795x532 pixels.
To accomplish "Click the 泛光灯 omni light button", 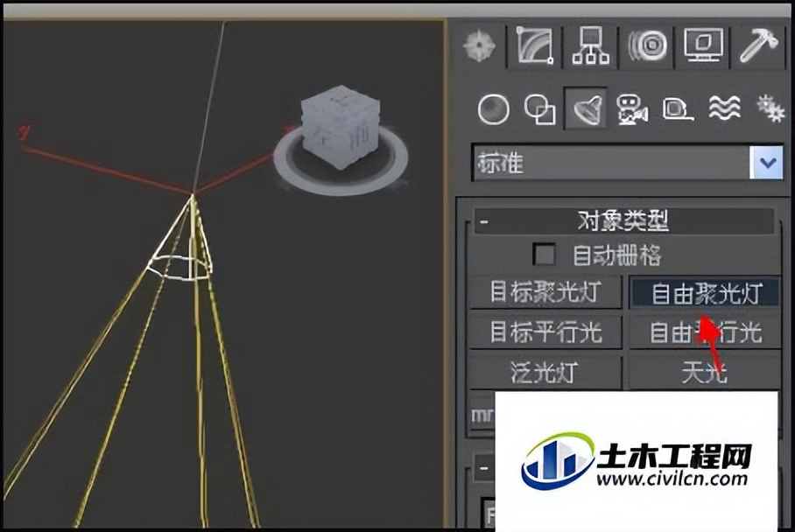I will pos(546,372).
